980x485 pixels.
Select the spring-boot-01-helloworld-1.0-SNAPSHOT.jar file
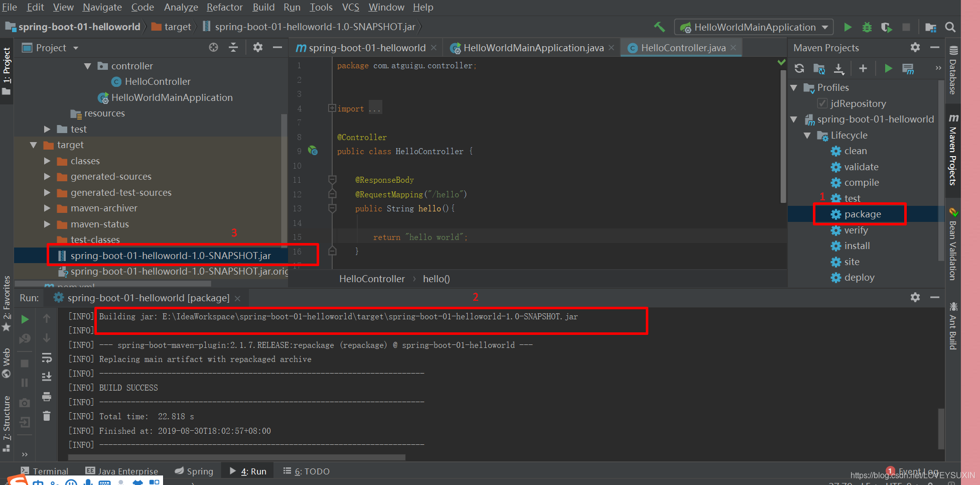(170, 256)
